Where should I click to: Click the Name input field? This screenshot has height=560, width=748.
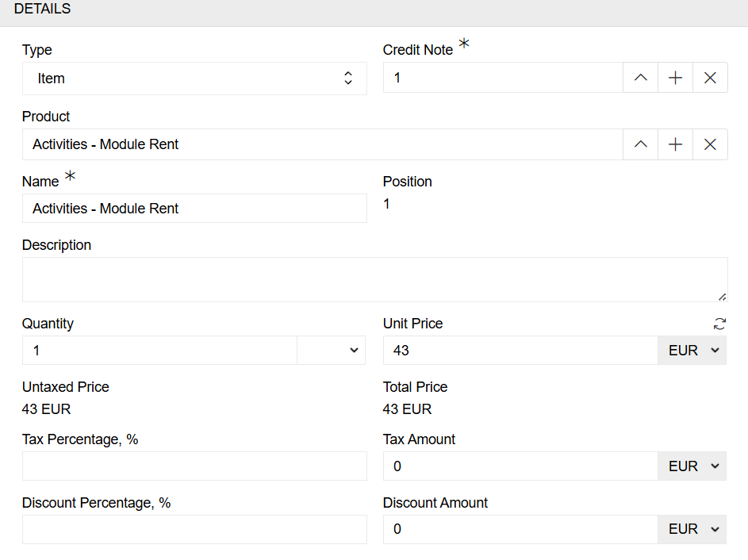tap(194, 209)
